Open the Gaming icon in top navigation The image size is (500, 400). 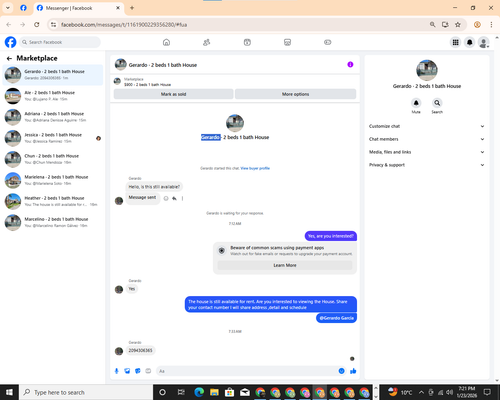point(328,42)
